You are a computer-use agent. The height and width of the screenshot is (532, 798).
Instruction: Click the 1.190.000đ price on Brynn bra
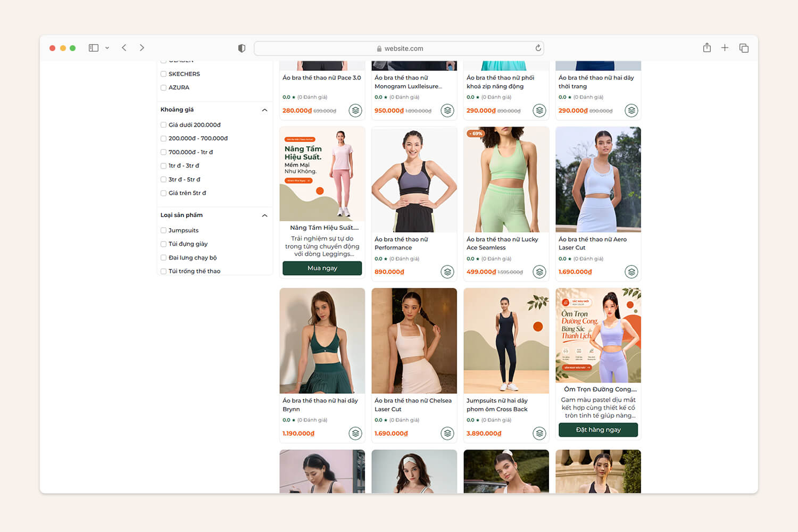[x=298, y=434]
